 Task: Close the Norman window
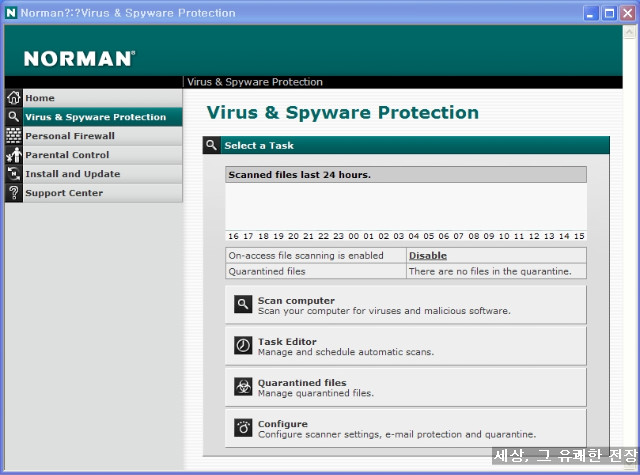[628, 13]
